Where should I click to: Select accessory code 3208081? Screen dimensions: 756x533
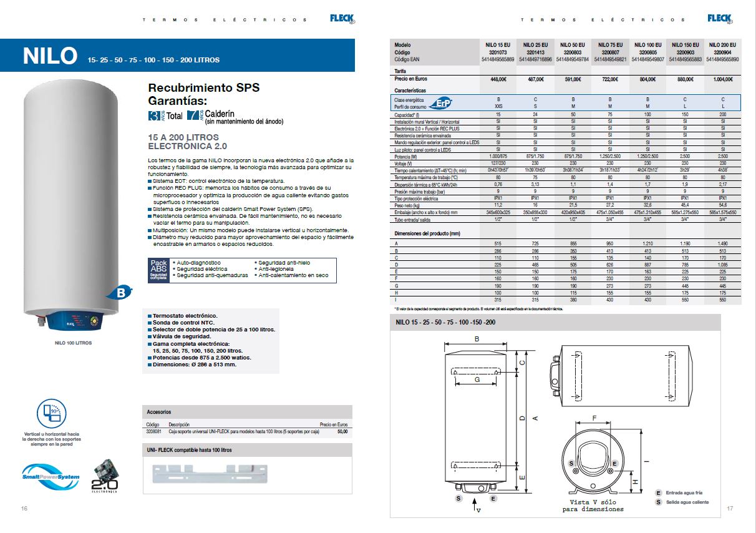(153, 431)
